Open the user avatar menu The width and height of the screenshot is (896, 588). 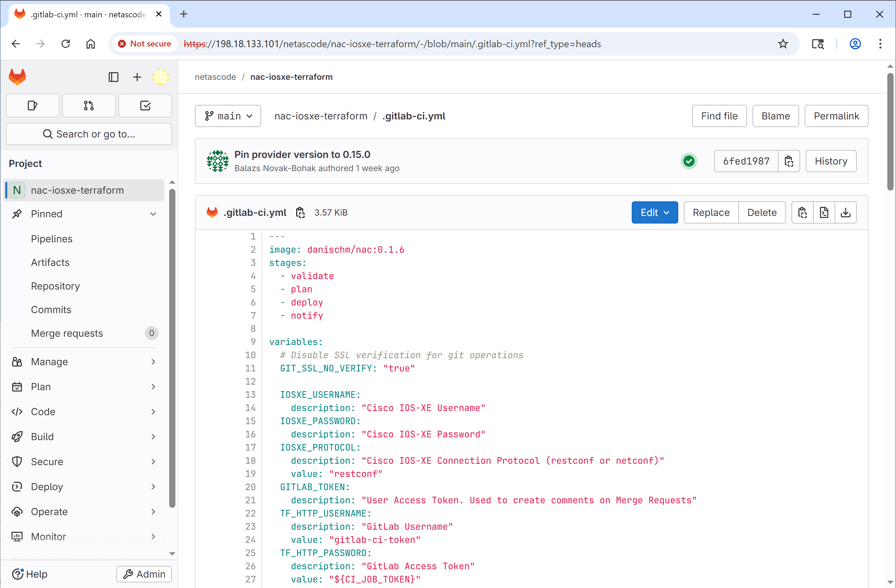[160, 77]
